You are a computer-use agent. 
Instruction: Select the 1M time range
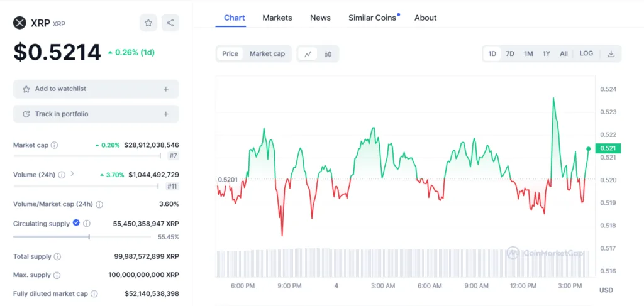pyautogui.click(x=528, y=54)
